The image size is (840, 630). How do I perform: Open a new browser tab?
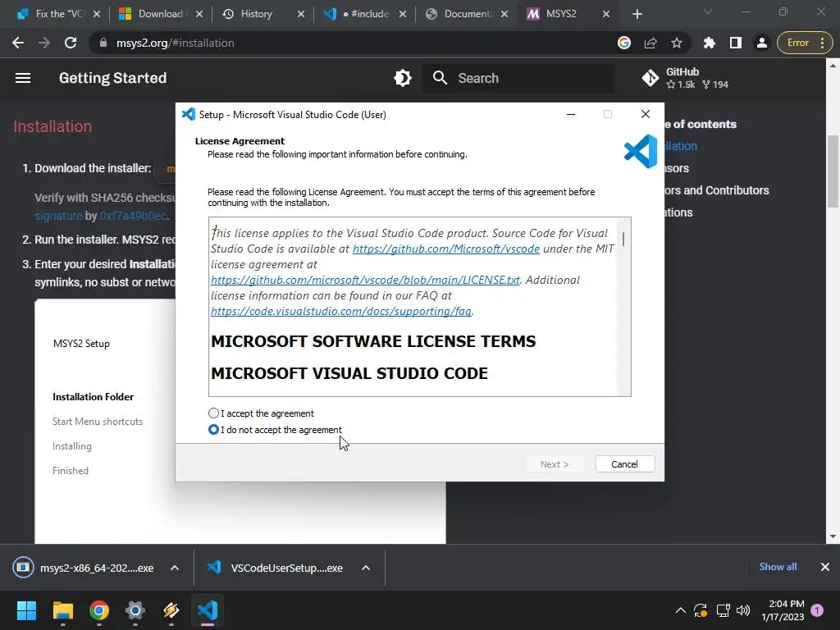[637, 14]
